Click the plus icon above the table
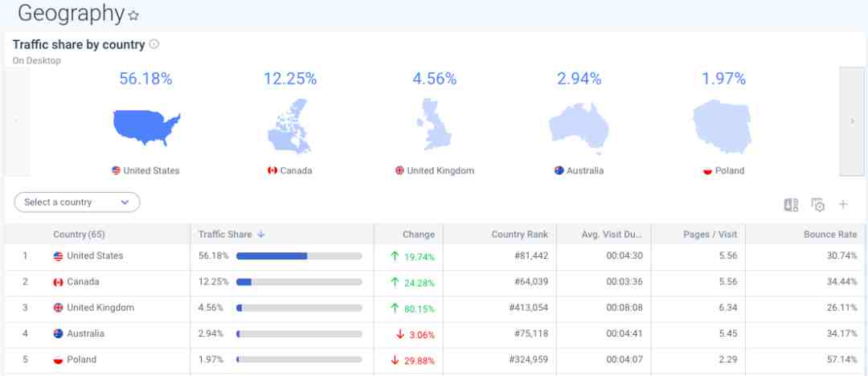 click(x=843, y=204)
